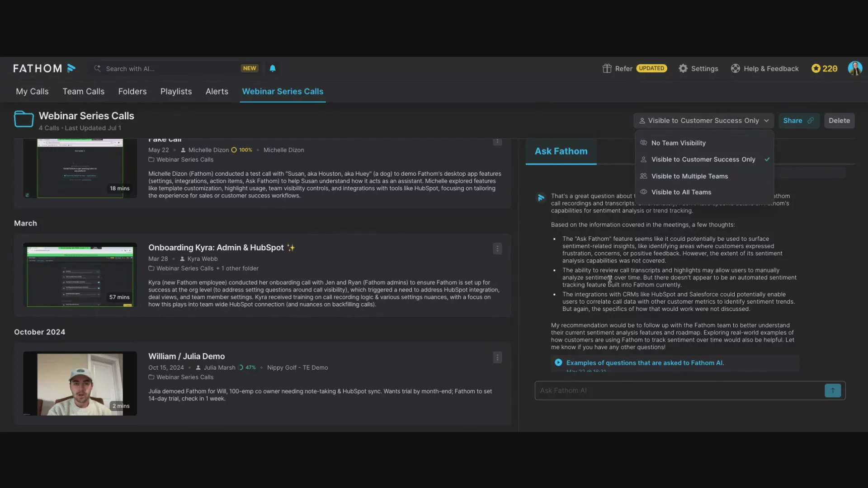Click the Webinar Series Calls folder icon
The width and height of the screenshot is (868, 488).
pyautogui.click(x=24, y=119)
